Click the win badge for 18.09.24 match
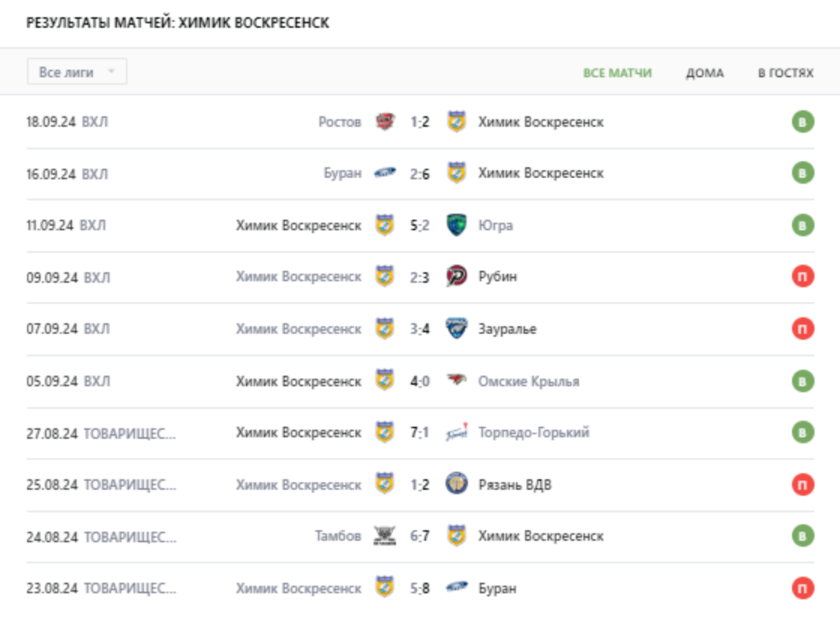The height and width of the screenshot is (633, 840). pos(802,121)
